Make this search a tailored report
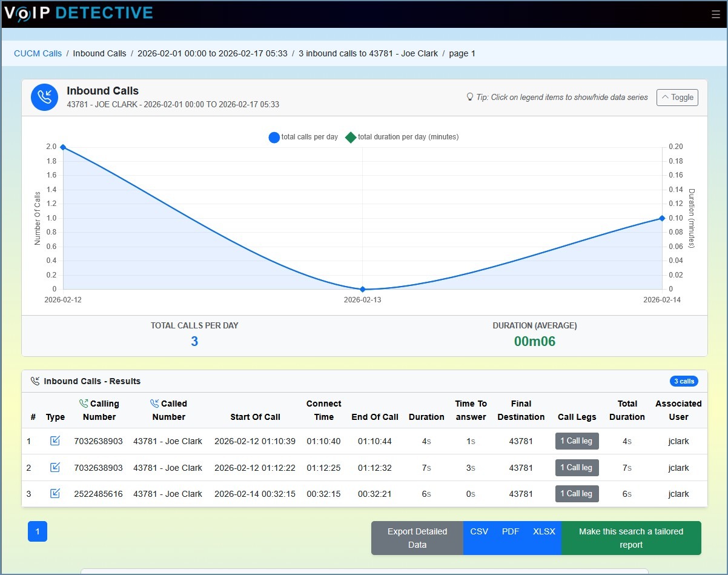The height and width of the screenshot is (575, 728). [632, 538]
